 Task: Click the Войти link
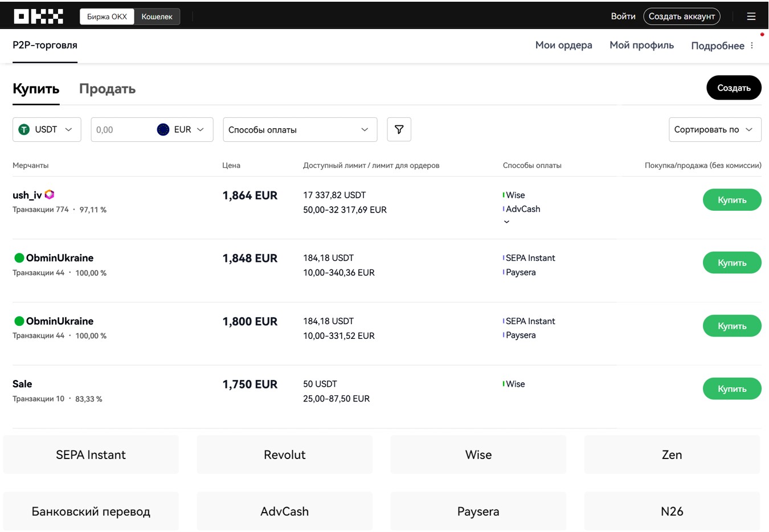tap(623, 17)
